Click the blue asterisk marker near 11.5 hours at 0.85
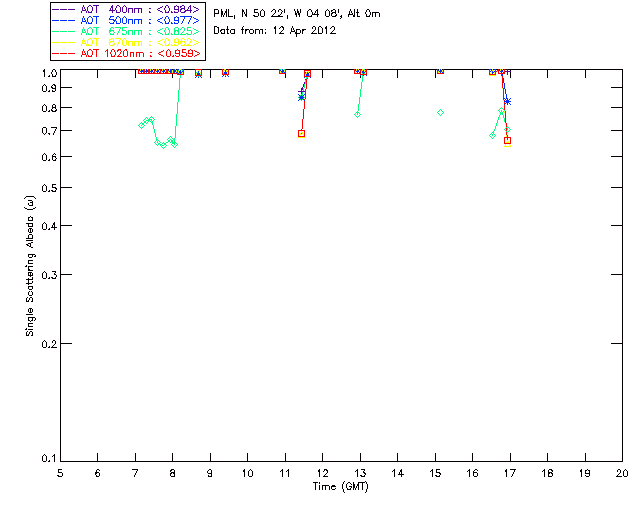 [301, 97]
